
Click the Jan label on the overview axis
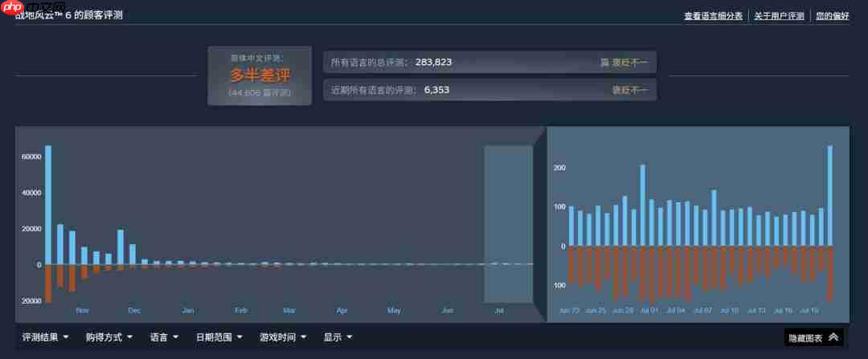187,311
